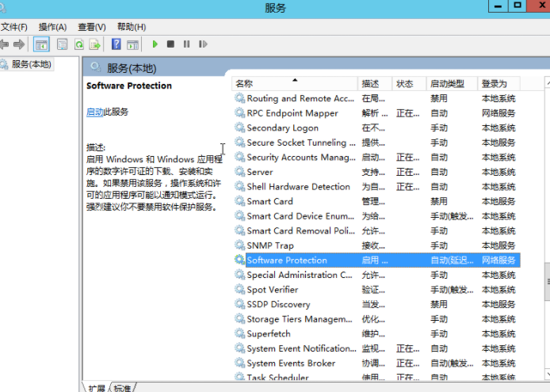Open the Properties toolbar icon
This screenshot has height=392, width=550.
click(62, 44)
